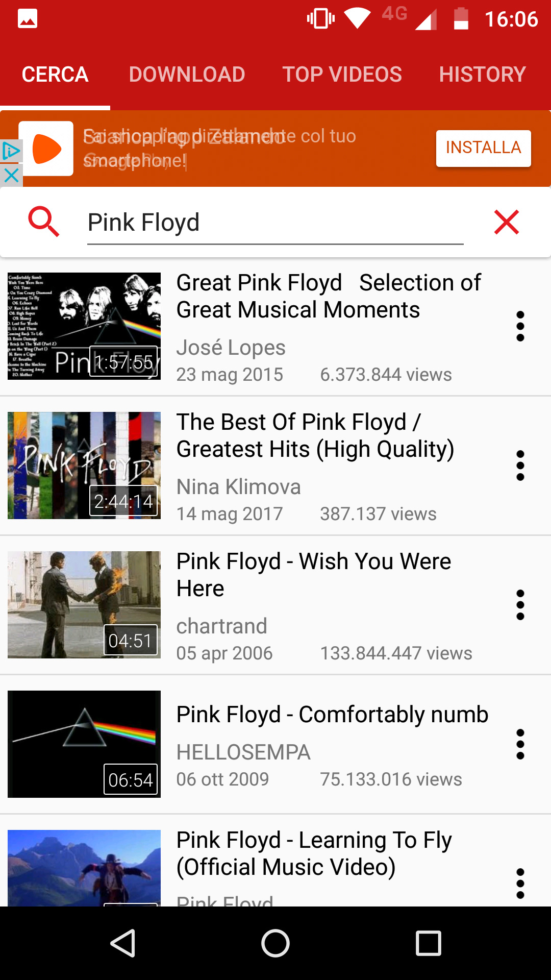Image resolution: width=551 pixels, height=980 pixels.
Task: Switch to the DOWNLOAD tab
Action: (x=187, y=75)
